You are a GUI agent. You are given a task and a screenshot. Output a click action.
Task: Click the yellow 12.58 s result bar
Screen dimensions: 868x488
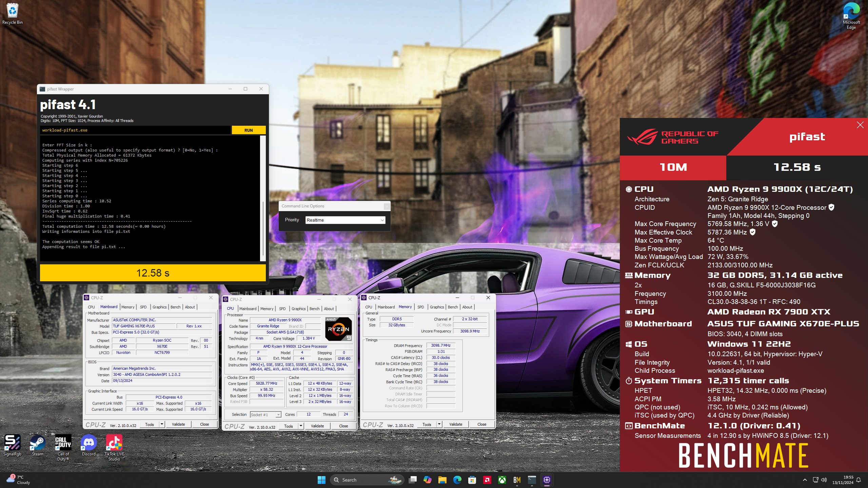point(153,273)
